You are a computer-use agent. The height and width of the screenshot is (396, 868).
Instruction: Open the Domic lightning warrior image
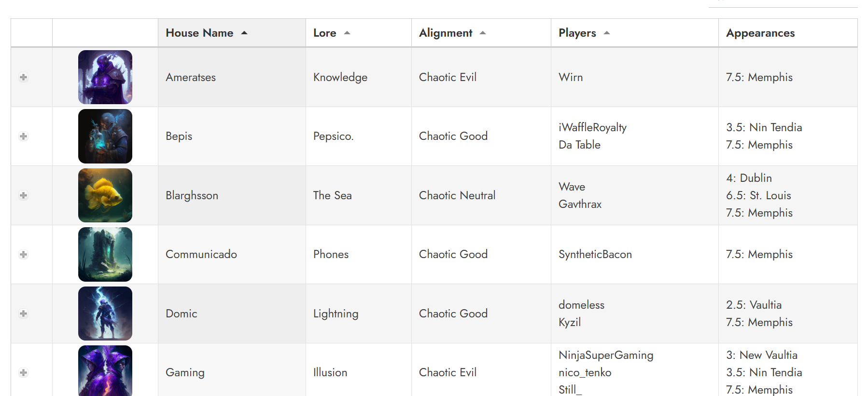point(105,314)
